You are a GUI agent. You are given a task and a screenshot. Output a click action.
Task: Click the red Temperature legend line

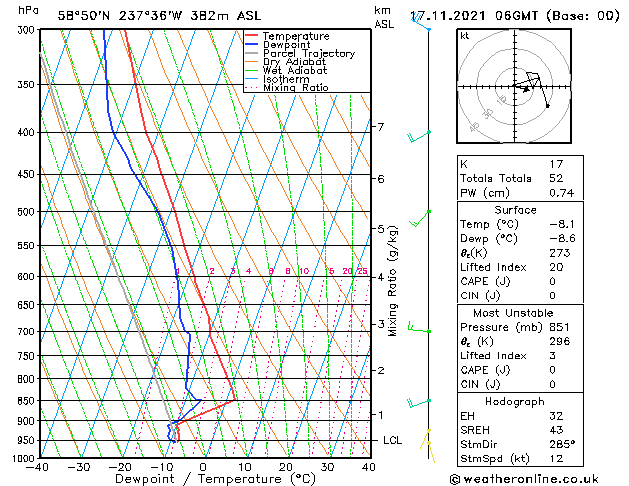252,36
